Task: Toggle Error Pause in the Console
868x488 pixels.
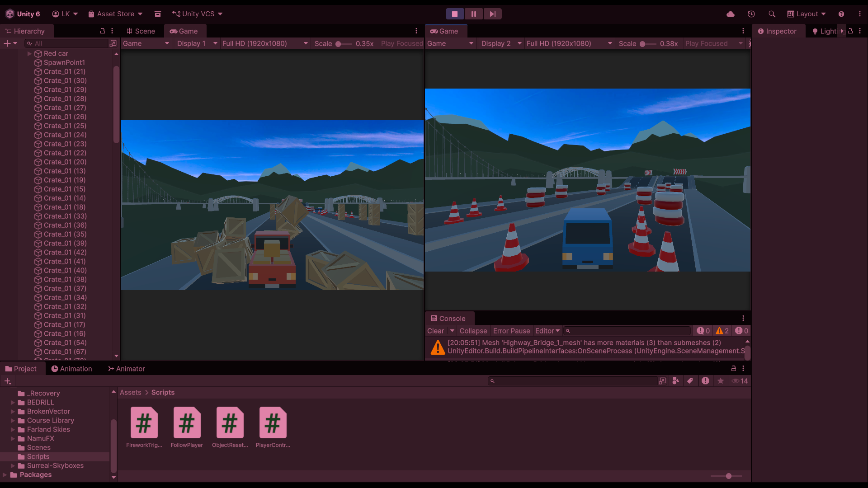Action: pos(511,331)
